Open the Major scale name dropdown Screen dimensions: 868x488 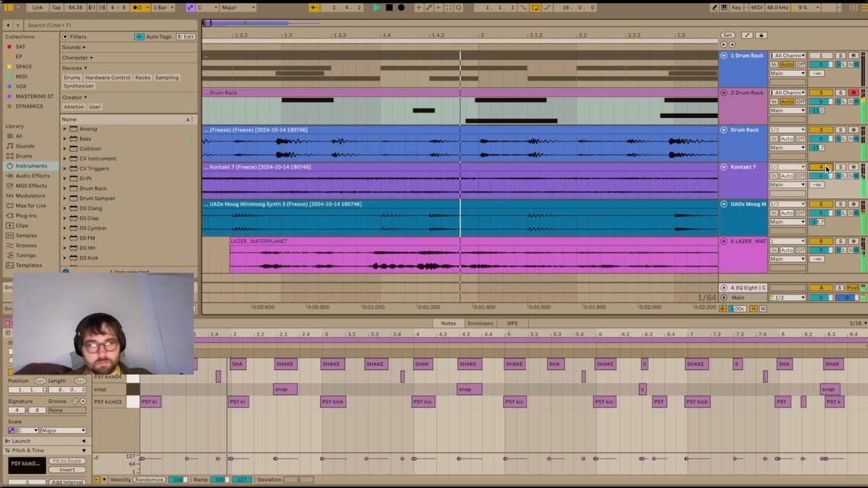238,7
